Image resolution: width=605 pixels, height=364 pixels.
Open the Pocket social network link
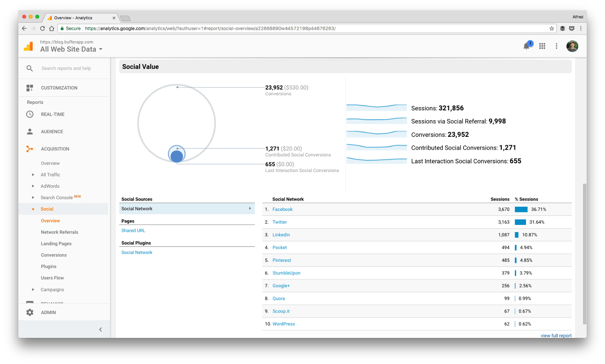click(279, 248)
